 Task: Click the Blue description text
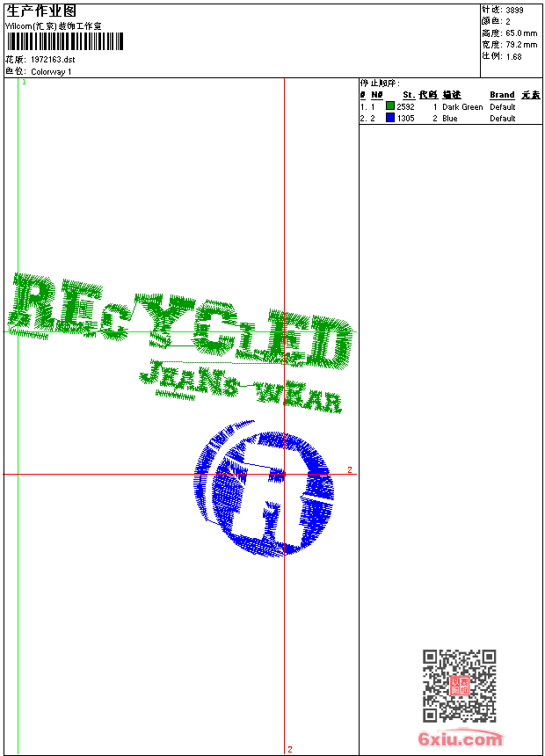pos(450,119)
